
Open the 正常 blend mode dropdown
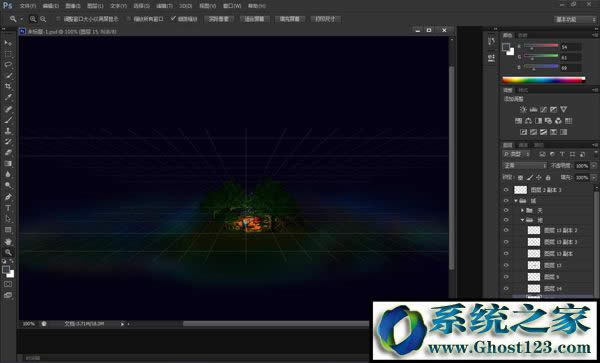525,166
